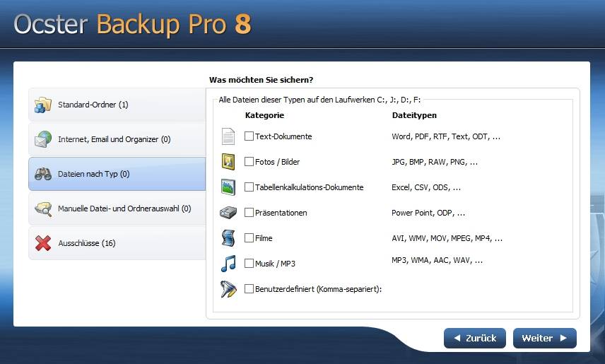The width and height of the screenshot is (605, 364).
Task: Enable the Text-Dokumente checkbox
Action: pos(249,136)
